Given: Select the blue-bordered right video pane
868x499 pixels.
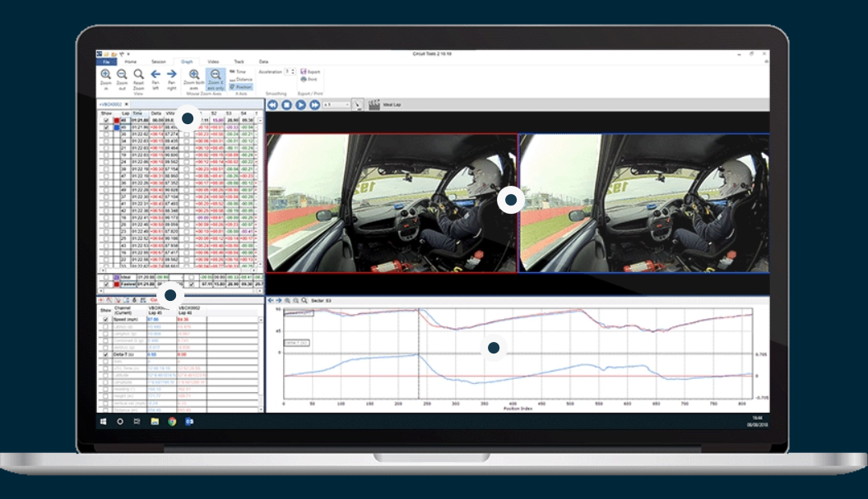Looking at the screenshot, I should click(644, 203).
